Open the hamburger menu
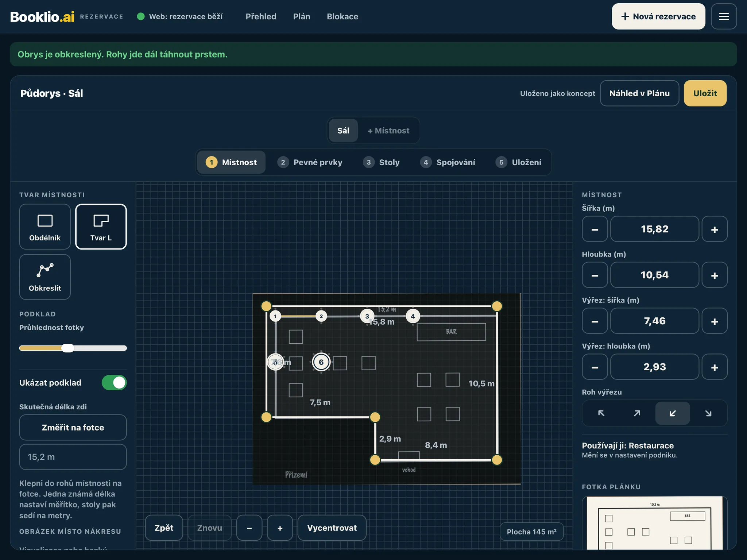 tap(724, 16)
